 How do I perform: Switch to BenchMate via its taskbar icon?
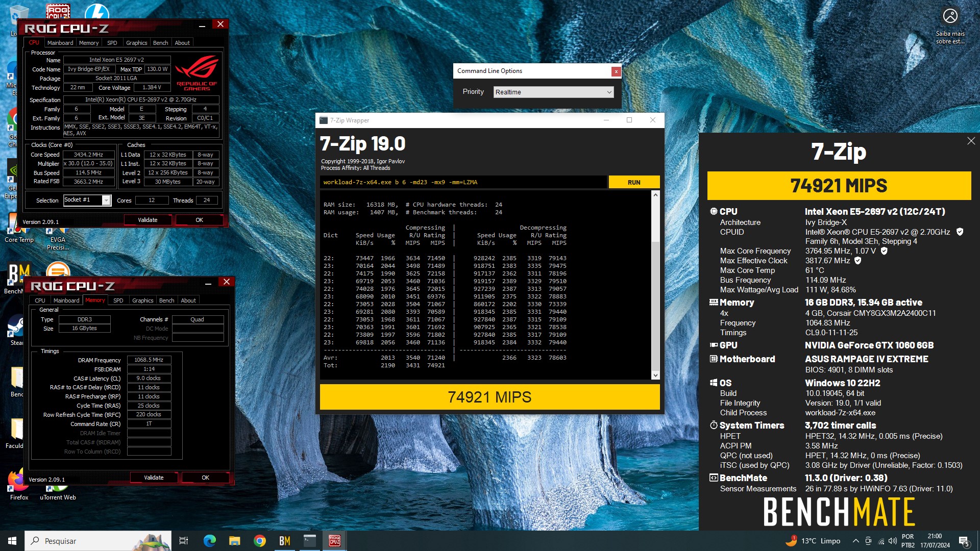coord(284,541)
